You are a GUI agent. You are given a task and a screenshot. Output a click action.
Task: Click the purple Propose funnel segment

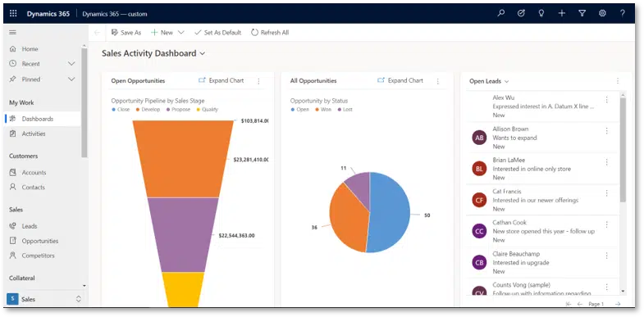pos(183,235)
